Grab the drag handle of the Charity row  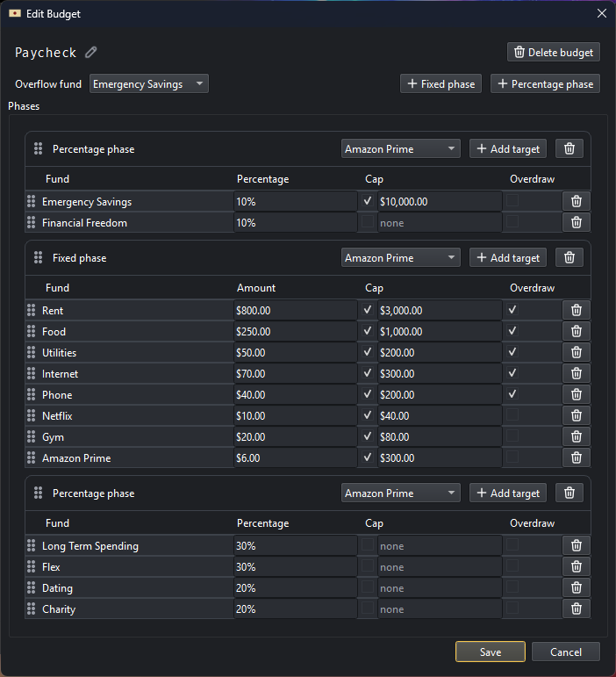31,609
